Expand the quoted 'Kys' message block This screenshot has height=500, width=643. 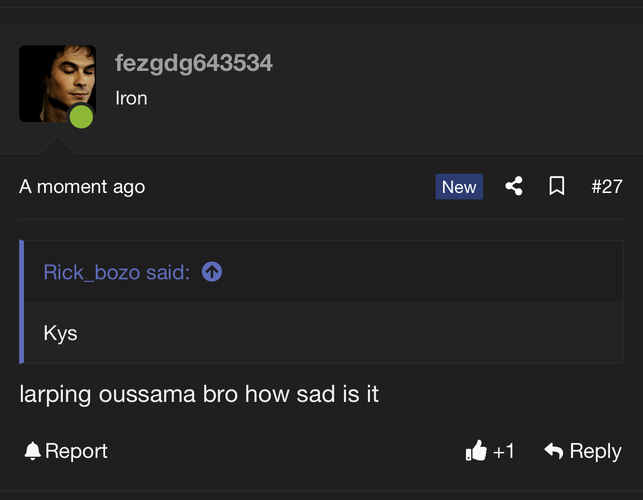click(324, 333)
